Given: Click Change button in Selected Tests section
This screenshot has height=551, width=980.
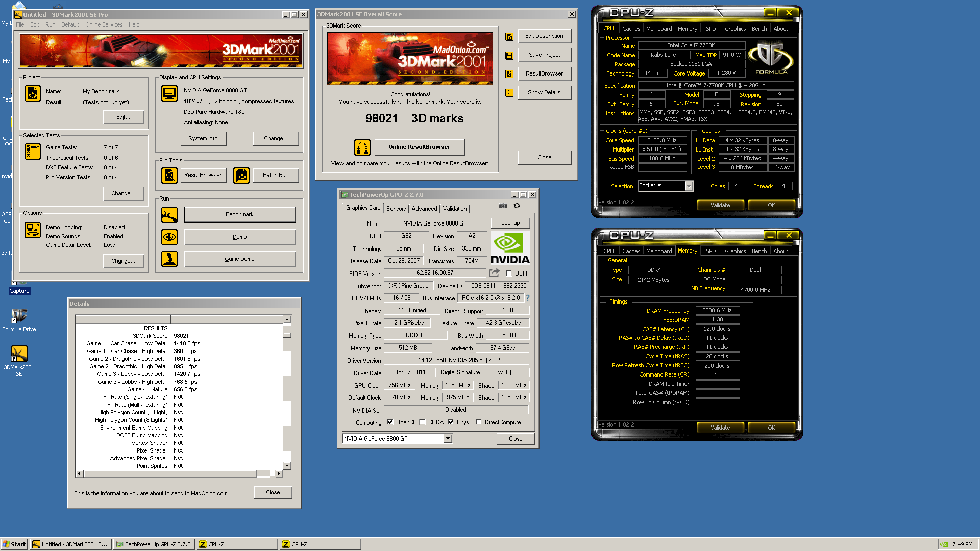Looking at the screenshot, I should (123, 194).
